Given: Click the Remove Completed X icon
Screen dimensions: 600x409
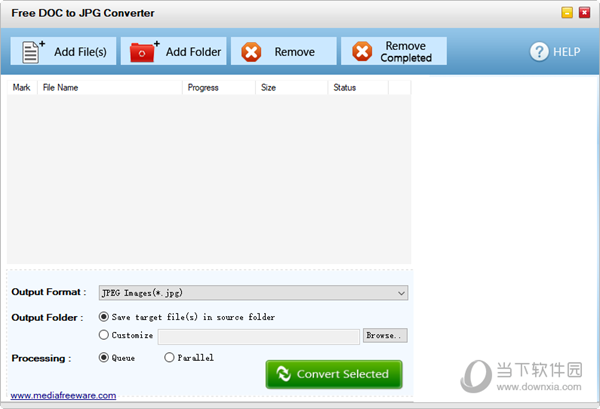Looking at the screenshot, I should (362, 51).
